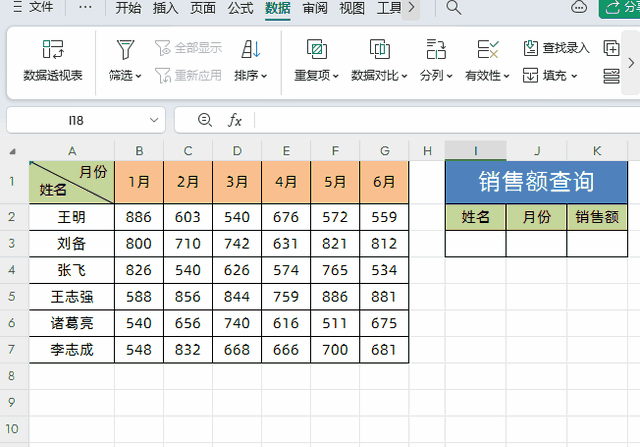The width and height of the screenshot is (640, 447).
Task: Open the 文件 menu
Action: [33, 7]
